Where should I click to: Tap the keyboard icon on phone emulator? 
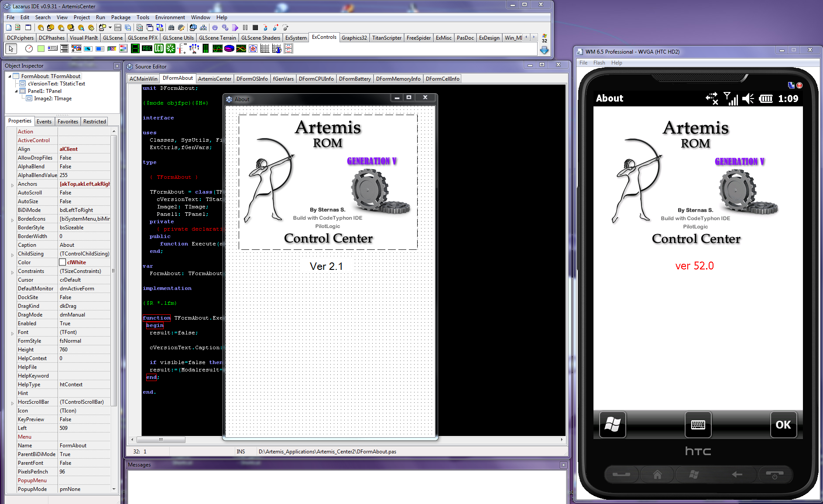[x=698, y=424]
